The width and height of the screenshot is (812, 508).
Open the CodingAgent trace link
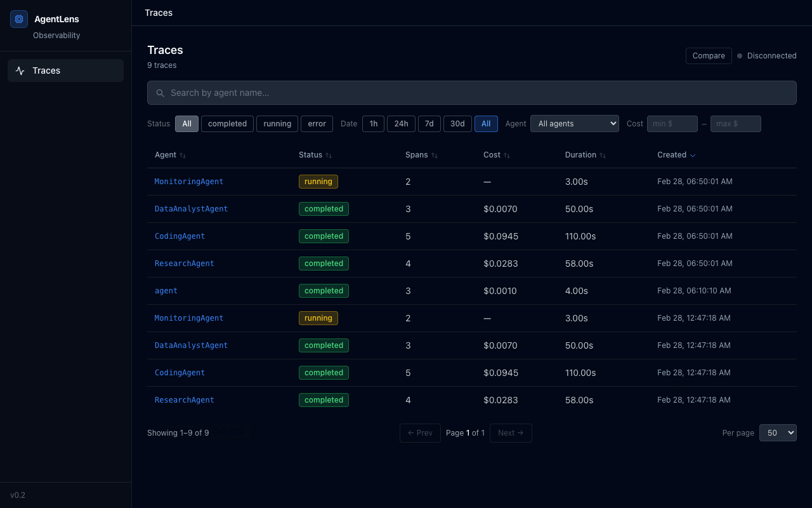[x=180, y=236]
